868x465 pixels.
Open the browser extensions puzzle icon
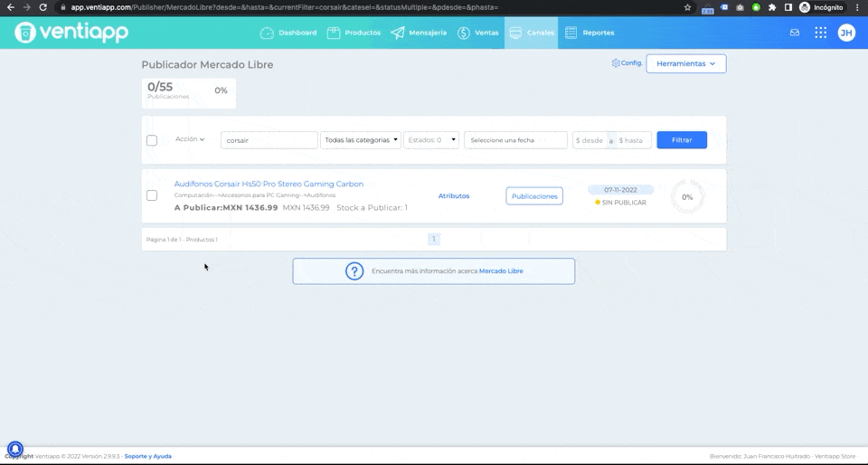click(x=772, y=7)
